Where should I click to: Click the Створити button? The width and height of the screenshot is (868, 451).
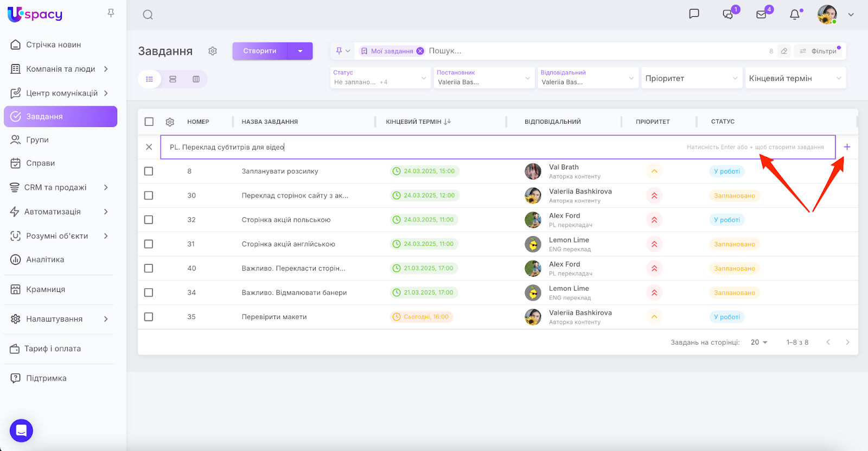pos(260,51)
